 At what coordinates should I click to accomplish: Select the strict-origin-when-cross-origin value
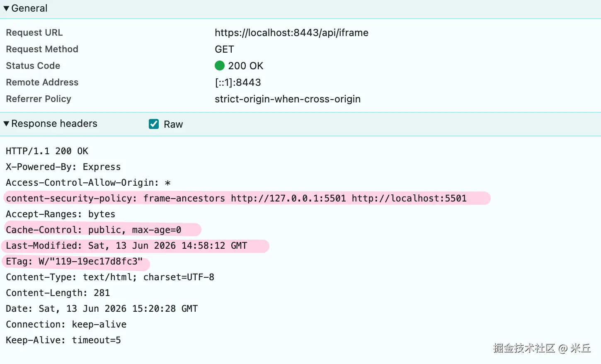tap(288, 99)
